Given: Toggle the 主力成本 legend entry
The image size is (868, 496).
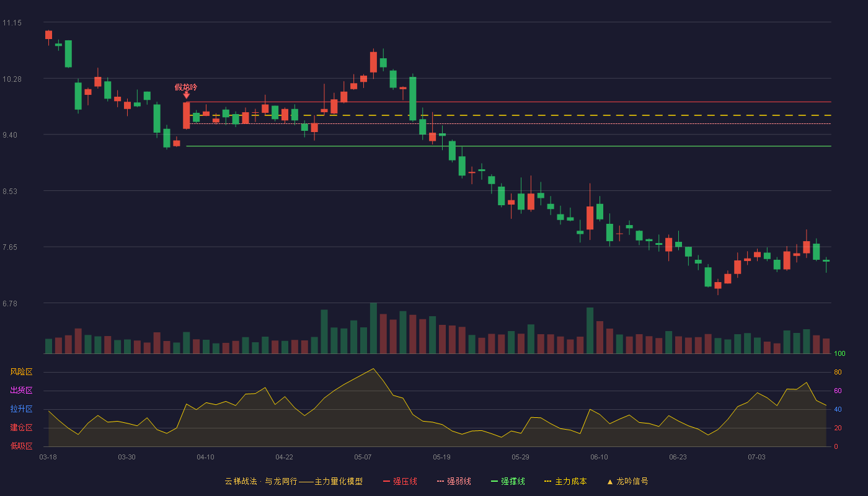Looking at the screenshot, I should click(x=565, y=481).
